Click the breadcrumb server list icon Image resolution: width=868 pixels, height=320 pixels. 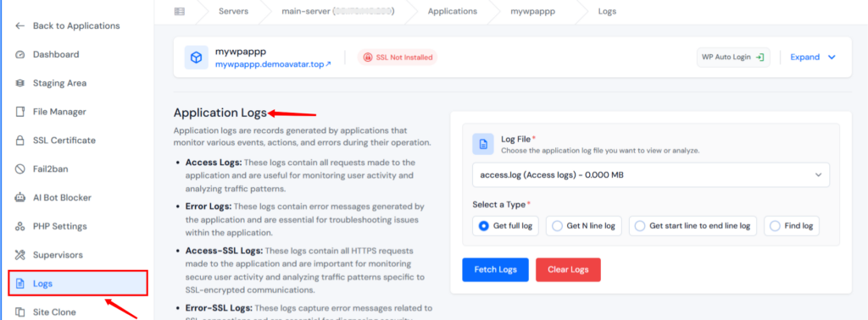point(179,11)
